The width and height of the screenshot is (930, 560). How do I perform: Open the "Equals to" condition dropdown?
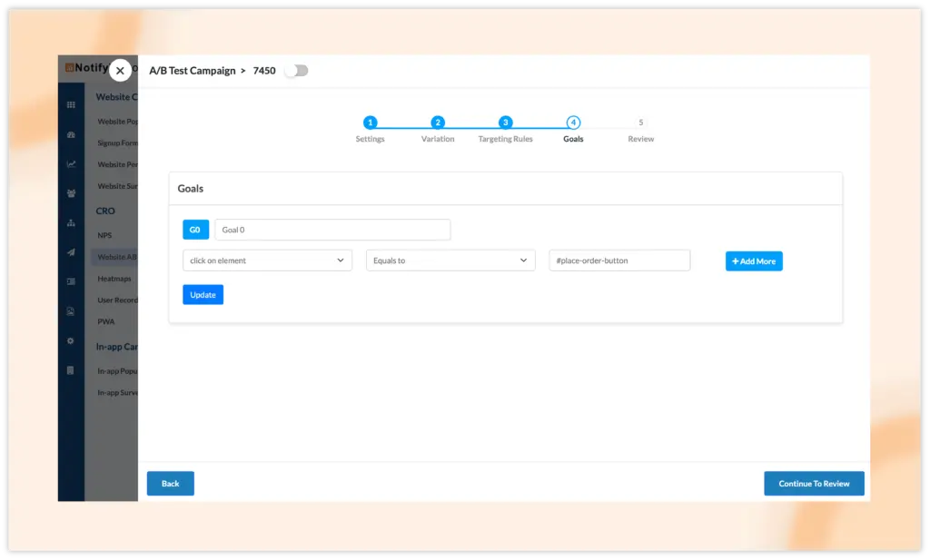(x=450, y=260)
